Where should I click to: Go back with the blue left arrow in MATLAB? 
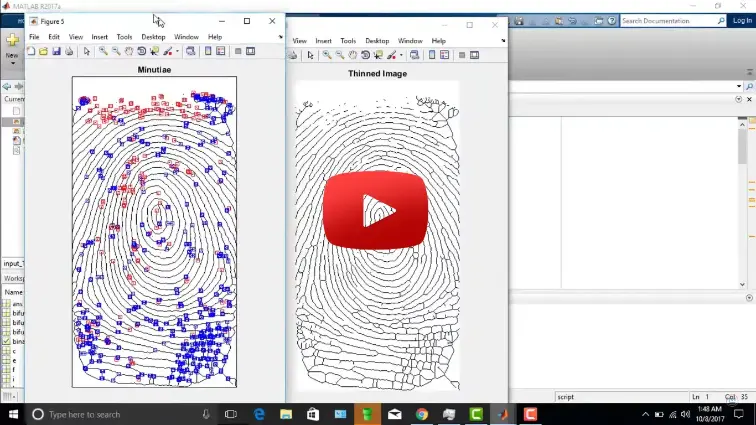point(6,86)
